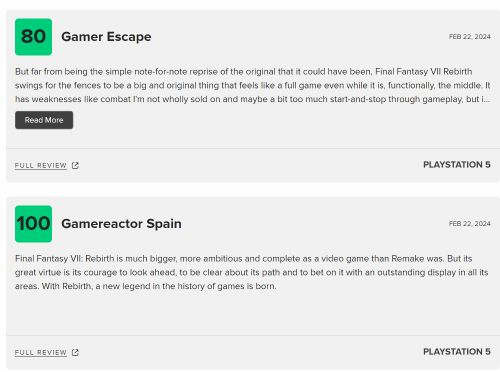
Task: Click external-link icon in Gamereactor Spain card
Action: tap(75, 352)
